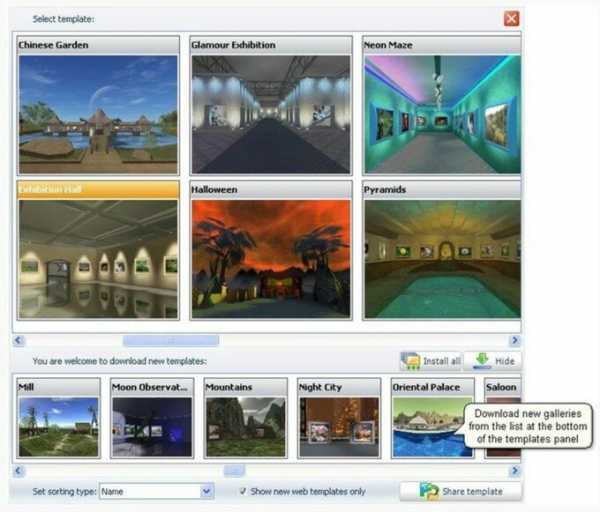The width and height of the screenshot is (600, 512).
Task: Click Install all button
Action: tap(431, 361)
